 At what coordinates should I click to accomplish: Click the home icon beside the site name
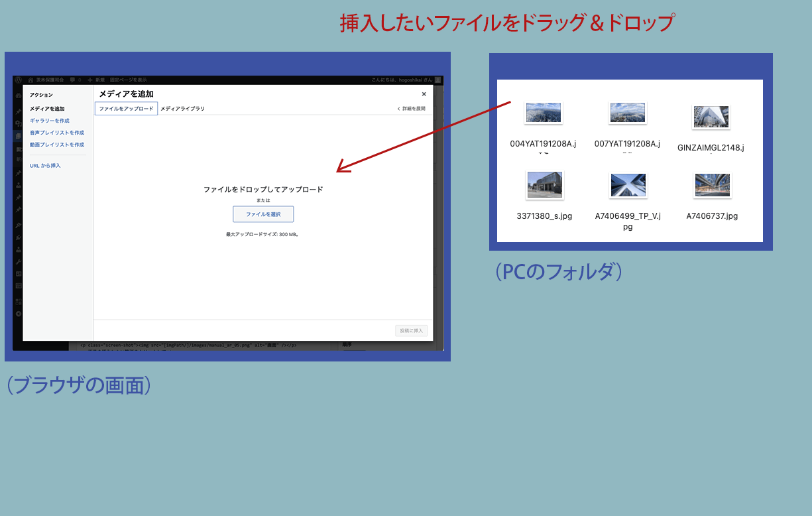point(31,80)
